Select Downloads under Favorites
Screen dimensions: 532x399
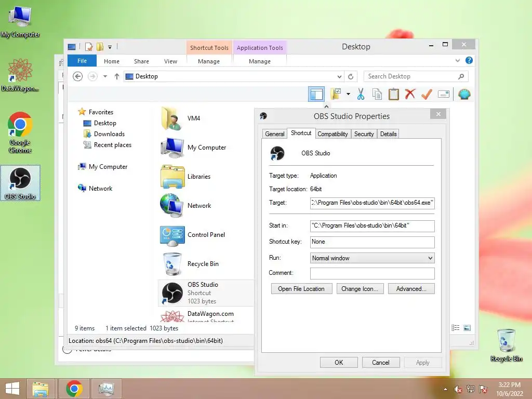[x=109, y=134]
